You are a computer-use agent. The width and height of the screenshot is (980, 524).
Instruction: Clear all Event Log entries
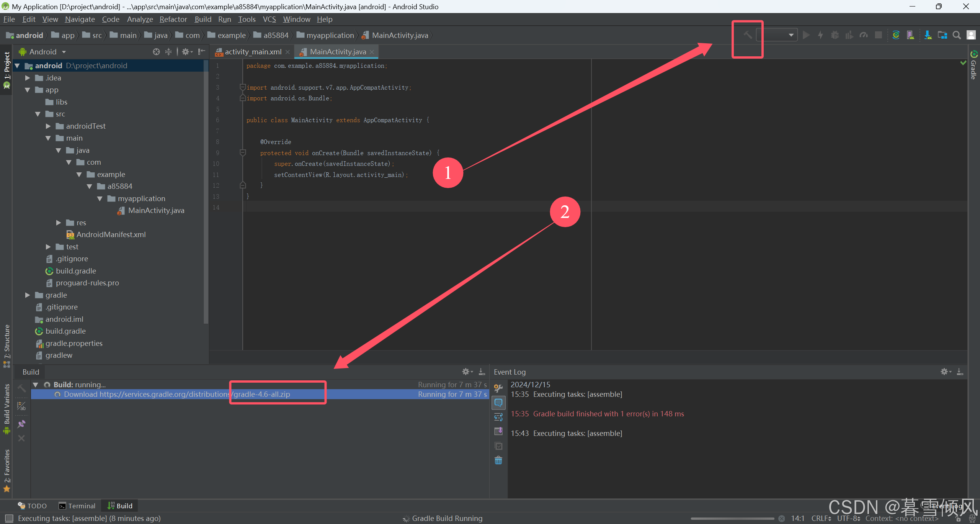[x=498, y=460]
